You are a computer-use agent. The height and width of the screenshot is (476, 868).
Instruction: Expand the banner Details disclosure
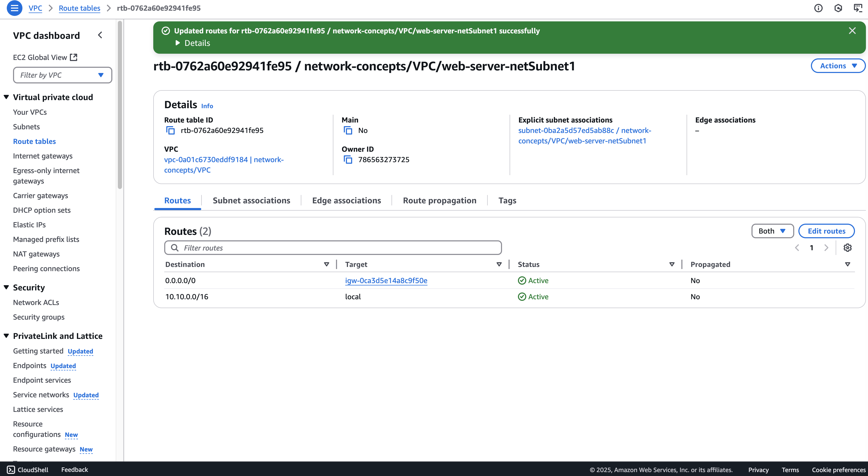[x=193, y=43]
